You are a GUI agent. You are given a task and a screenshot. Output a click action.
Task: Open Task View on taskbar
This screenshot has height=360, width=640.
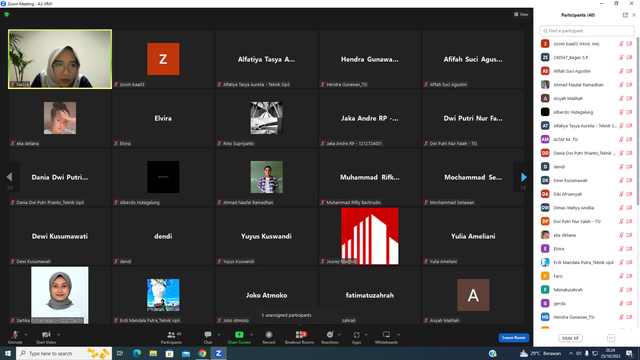tap(120, 353)
